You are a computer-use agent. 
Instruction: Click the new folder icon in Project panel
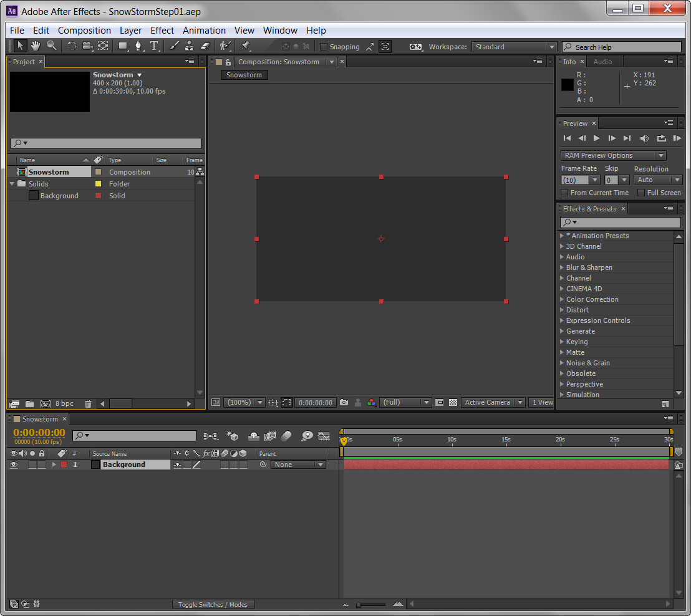coord(29,403)
